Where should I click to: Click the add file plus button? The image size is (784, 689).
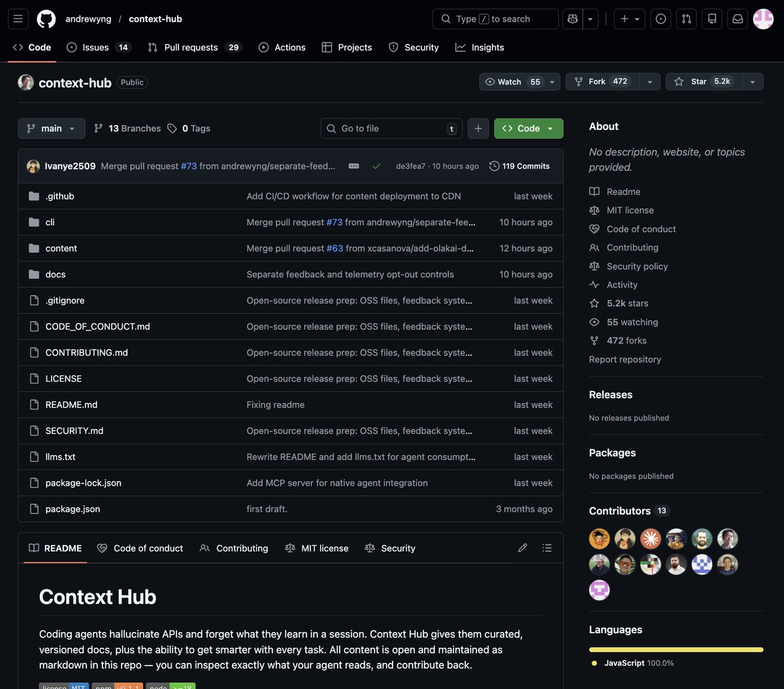[478, 128]
